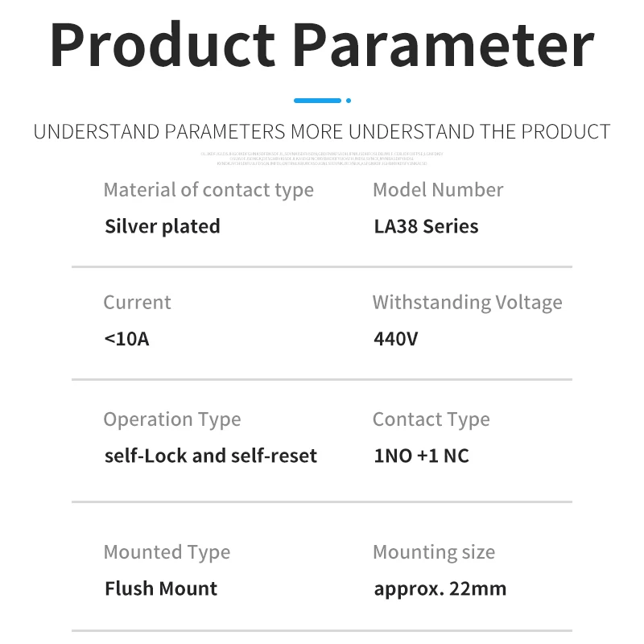This screenshot has height=644, width=644.
Task: Click the blue decorative bar under heading
Action: point(317,101)
